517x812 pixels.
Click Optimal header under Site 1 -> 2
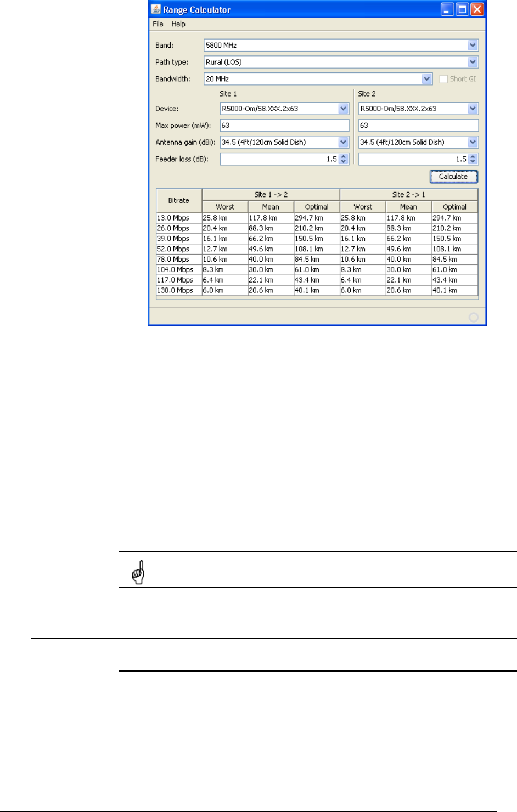pos(317,207)
